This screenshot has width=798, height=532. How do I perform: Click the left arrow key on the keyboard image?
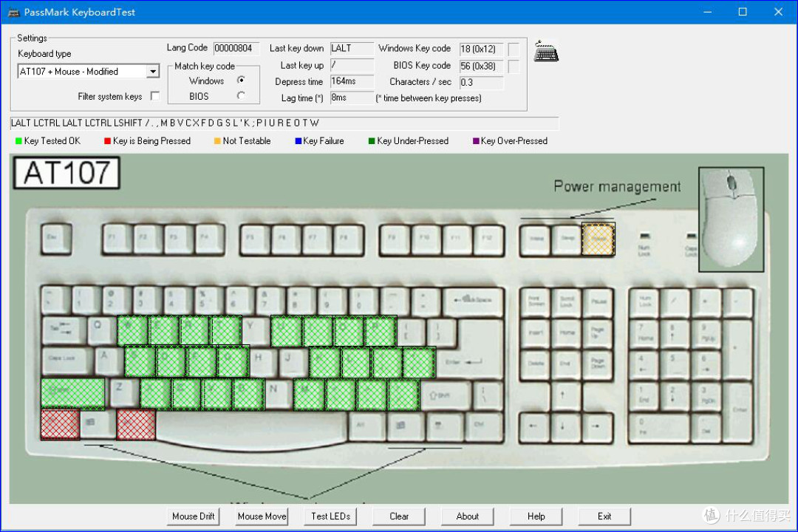click(x=534, y=426)
